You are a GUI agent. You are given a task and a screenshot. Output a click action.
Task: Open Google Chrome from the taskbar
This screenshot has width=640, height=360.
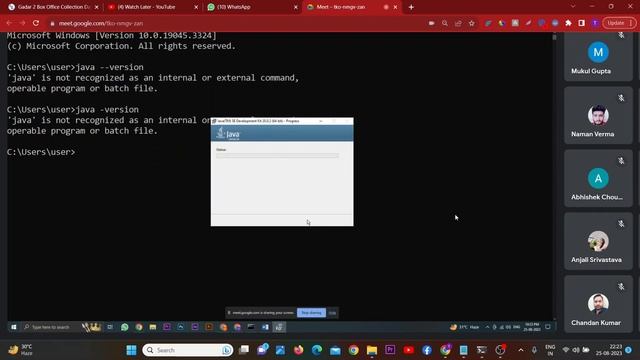[x=353, y=350]
